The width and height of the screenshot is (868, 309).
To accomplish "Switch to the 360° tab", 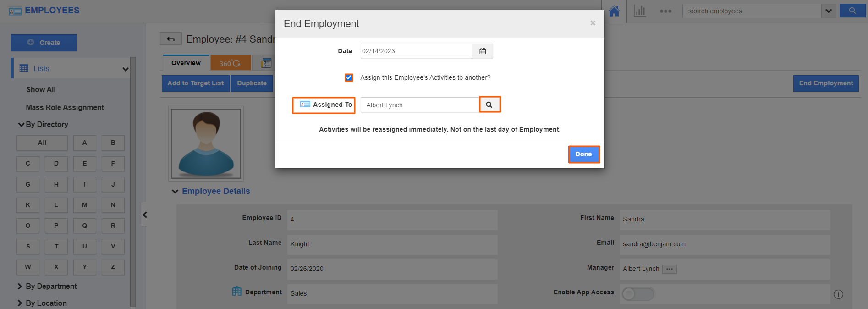I will (230, 63).
